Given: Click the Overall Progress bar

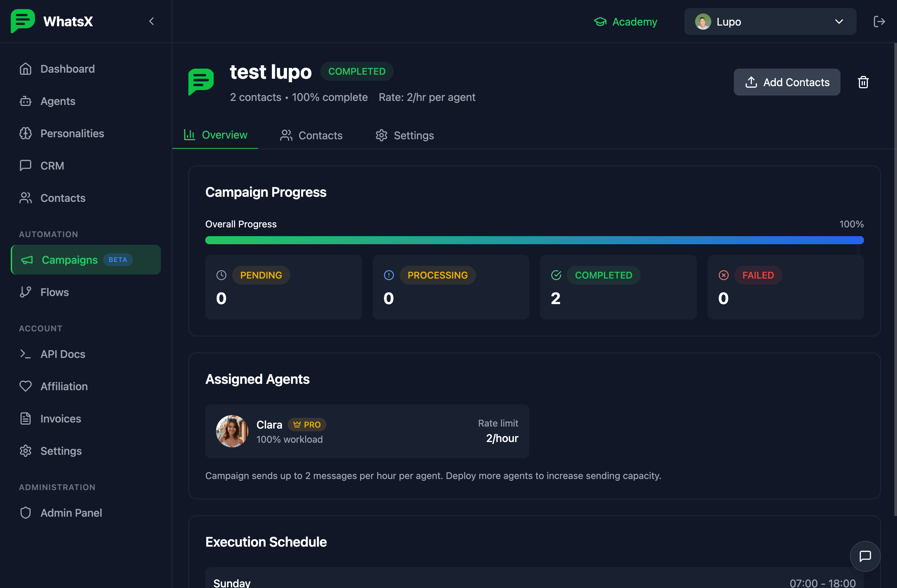Looking at the screenshot, I should (x=534, y=240).
